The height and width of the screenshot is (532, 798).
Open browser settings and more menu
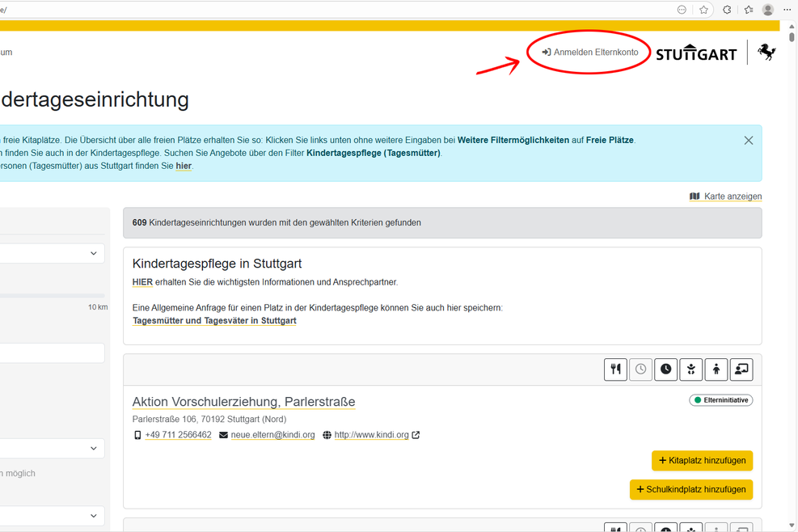[x=787, y=10]
